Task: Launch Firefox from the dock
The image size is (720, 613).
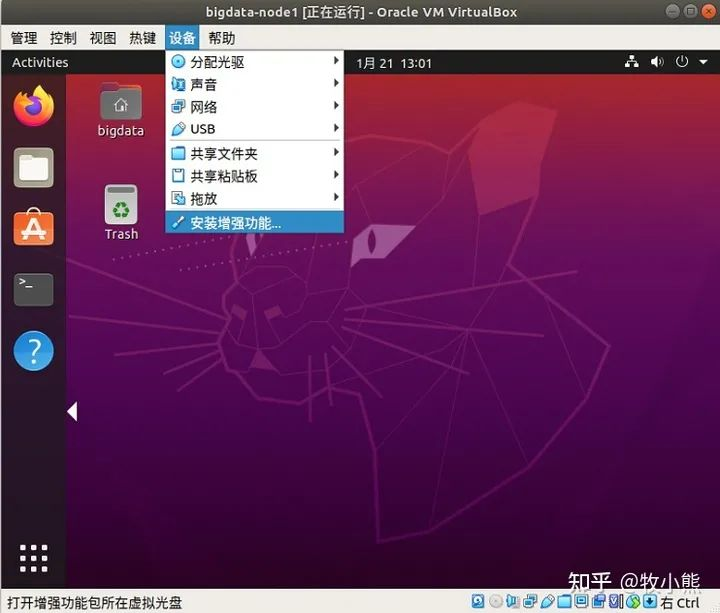Action: pos(34,106)
